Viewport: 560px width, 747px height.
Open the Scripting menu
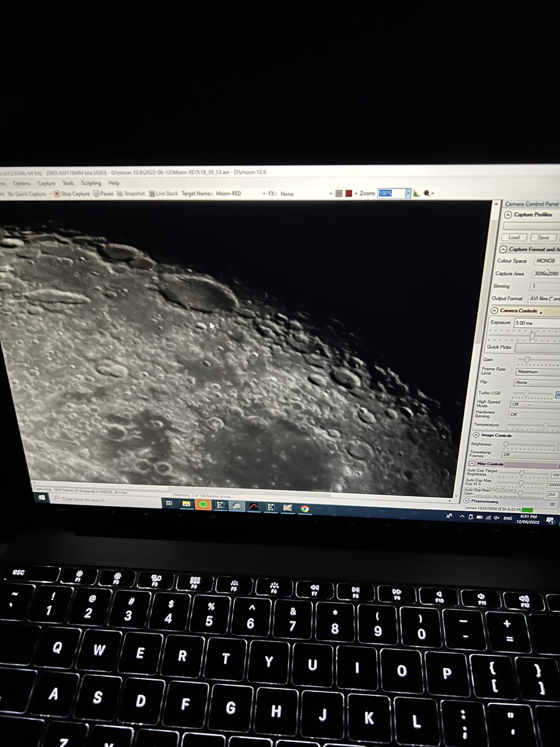point(91,183)
